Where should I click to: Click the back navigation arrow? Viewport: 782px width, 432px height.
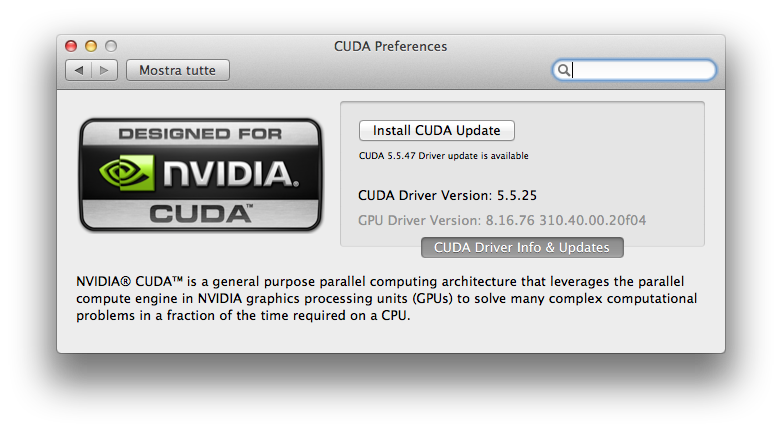79,70
